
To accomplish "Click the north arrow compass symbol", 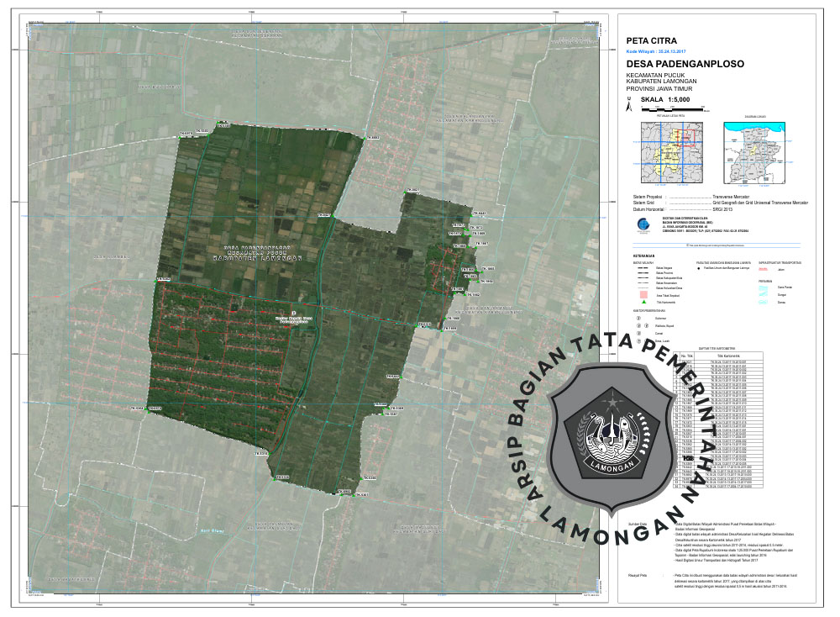I will coord(629,104).
